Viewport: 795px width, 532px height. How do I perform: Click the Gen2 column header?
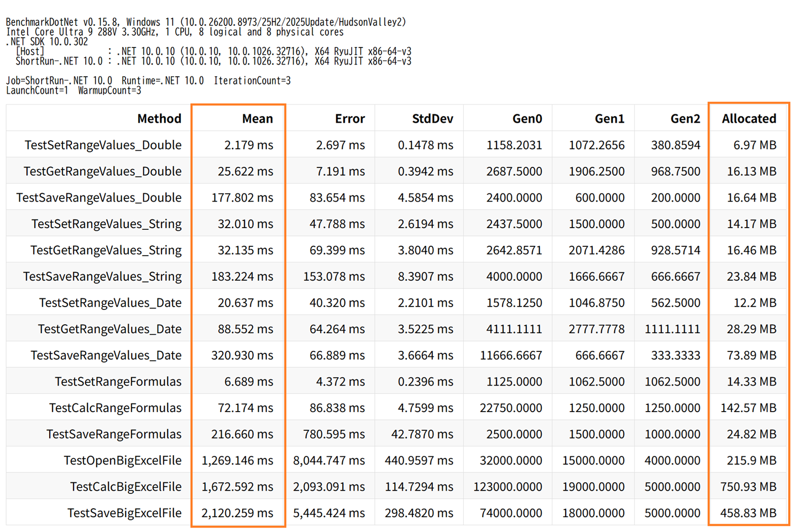click(686, 118)
